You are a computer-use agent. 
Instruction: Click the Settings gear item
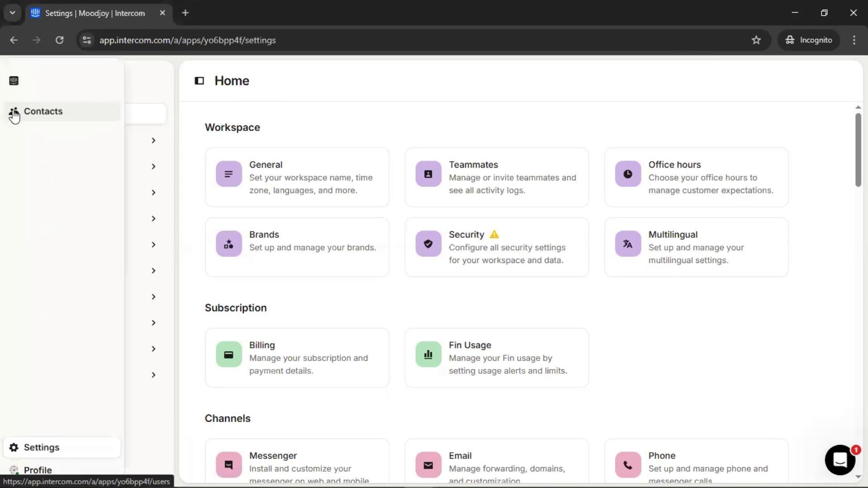[x=41, y=447]
